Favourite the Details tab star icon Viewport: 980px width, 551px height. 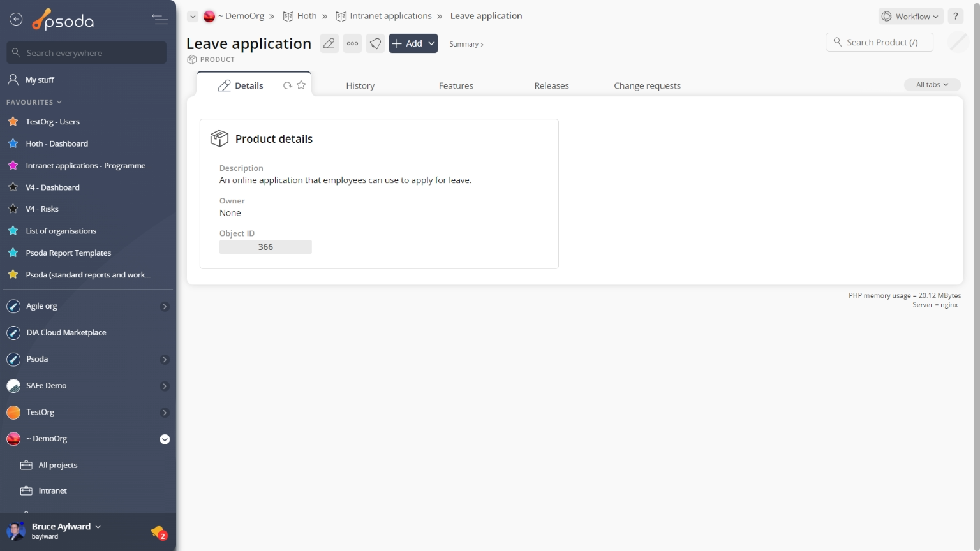coord(301,85)
